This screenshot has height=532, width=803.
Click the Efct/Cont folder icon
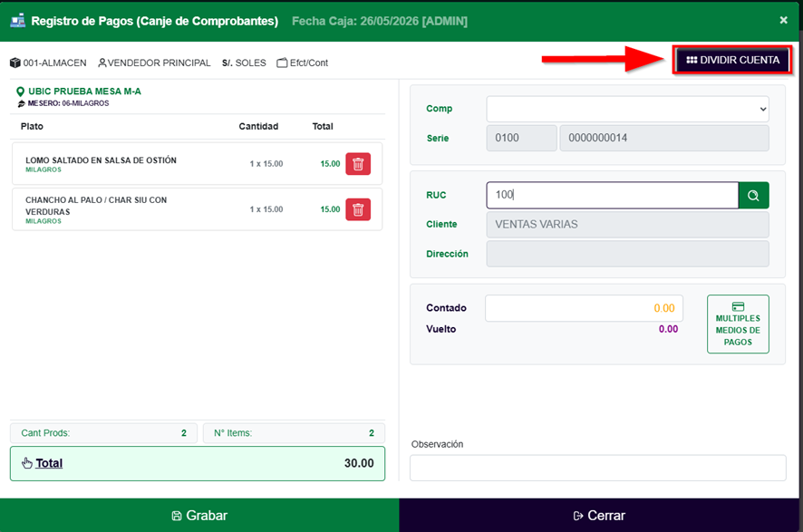[x=282, y=63]
